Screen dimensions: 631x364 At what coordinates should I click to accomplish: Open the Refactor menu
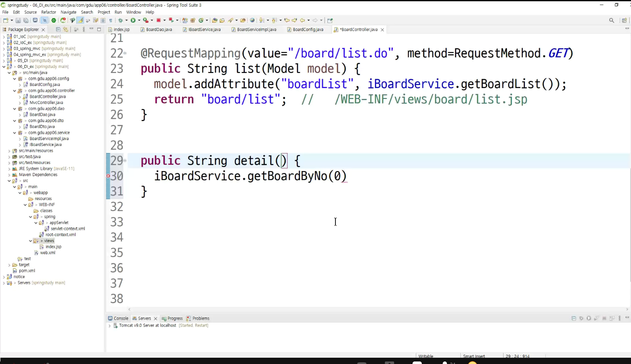point(49,12)
